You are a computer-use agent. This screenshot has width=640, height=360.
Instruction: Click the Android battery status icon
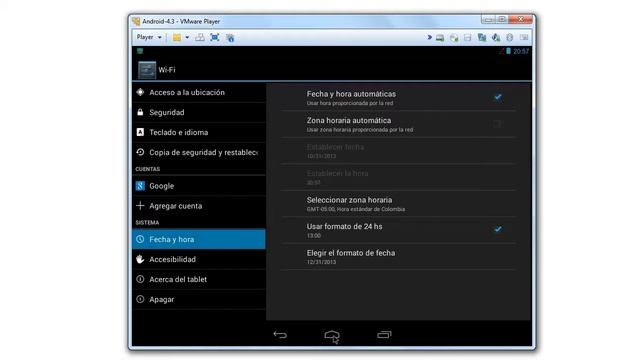click(509, 51)
